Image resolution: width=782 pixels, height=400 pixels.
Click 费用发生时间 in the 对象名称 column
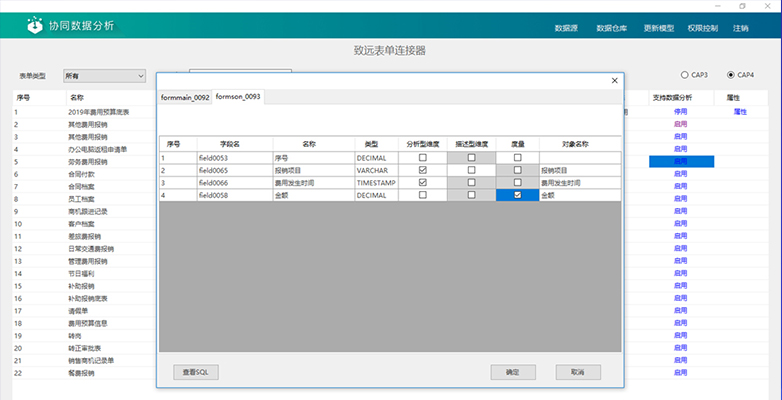click(x=580, y=183)
